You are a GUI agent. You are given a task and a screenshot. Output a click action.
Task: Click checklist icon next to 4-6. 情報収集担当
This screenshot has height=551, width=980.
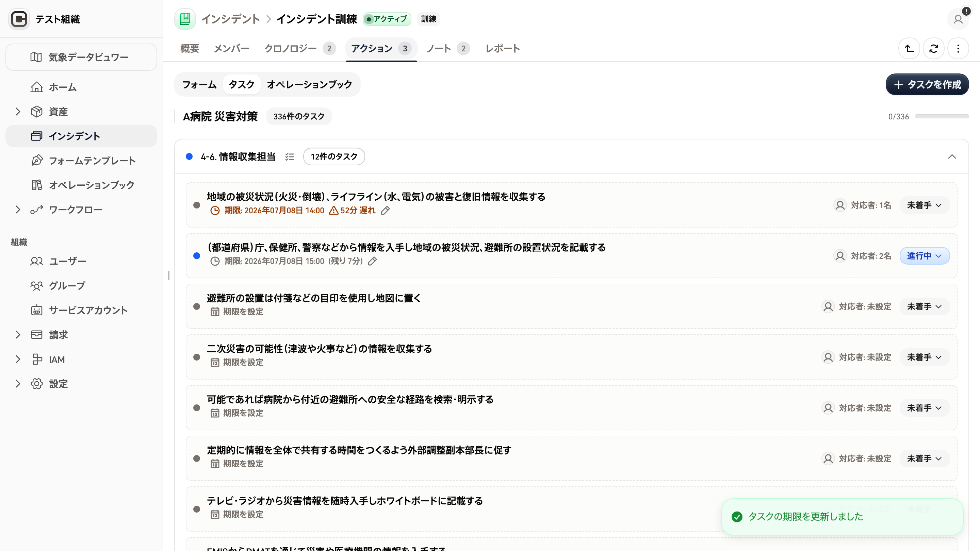coord(290,157)
